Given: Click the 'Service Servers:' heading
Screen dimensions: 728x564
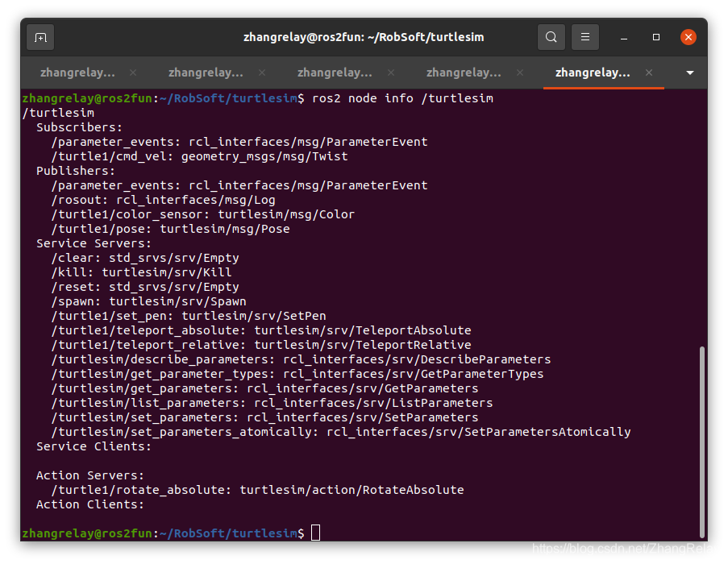Looking at the screenshot, I should (94, 243).
